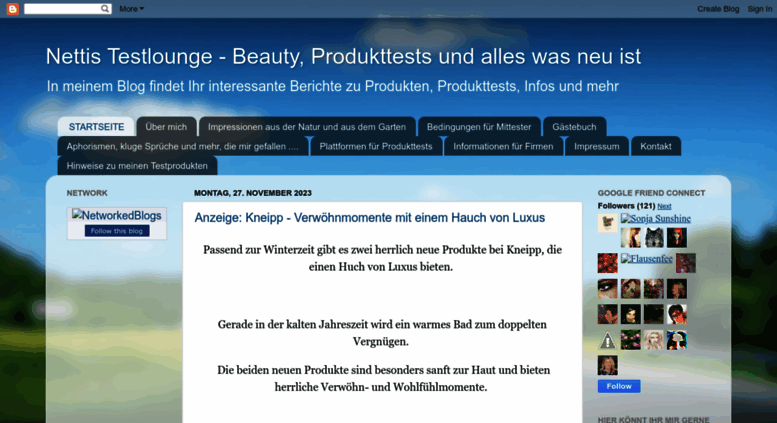777x423 pixels.
Task: Click the orange Blogger logo icon
Action: click(12, 8)
